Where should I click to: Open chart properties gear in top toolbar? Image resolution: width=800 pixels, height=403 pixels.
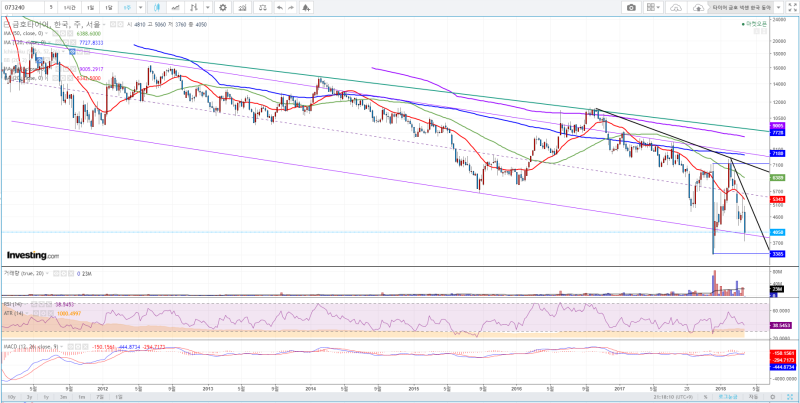point(223,8)
